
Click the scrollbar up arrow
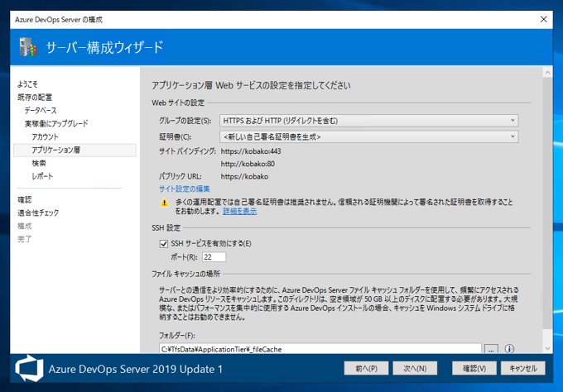[547, 73]
